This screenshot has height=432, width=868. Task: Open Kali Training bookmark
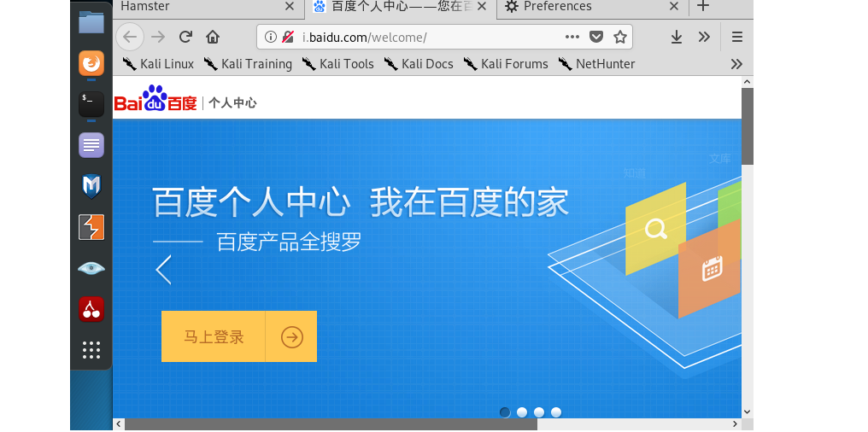pos(248,64)
